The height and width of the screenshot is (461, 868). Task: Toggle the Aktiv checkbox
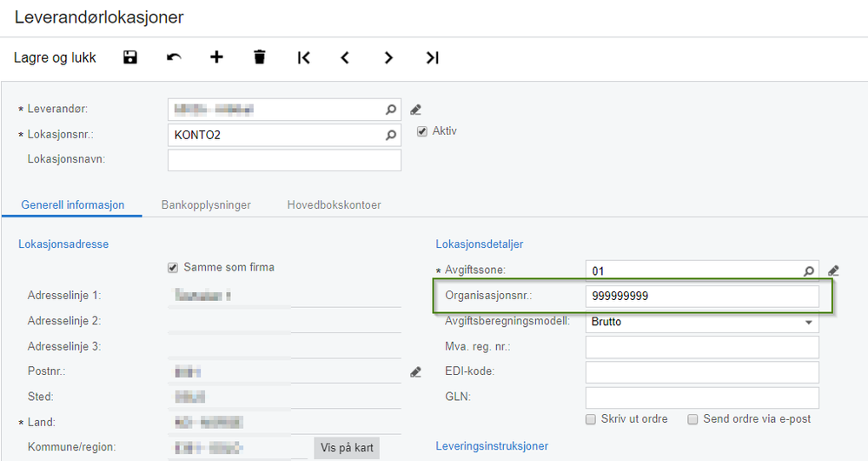point(421,131)
